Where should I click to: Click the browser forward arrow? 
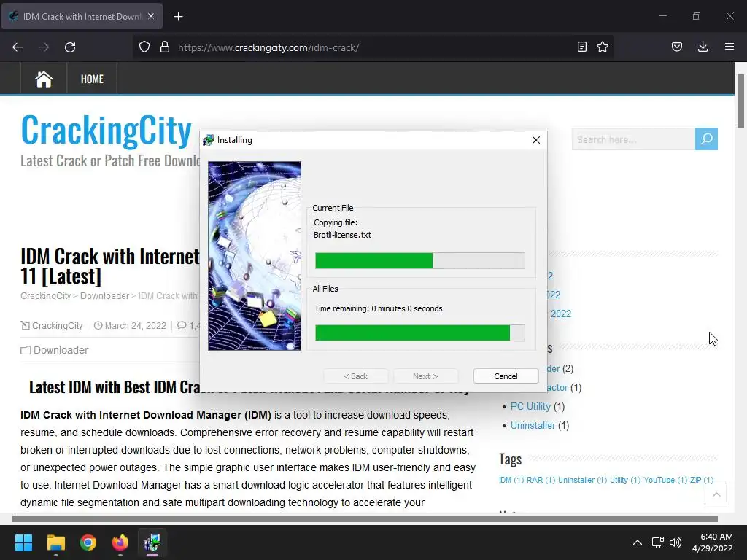[x=44, y=47]
